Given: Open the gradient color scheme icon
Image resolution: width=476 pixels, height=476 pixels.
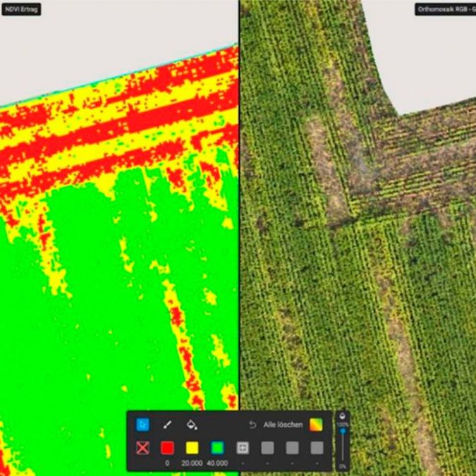Looking at the screenshot, I should coord(317,425).
